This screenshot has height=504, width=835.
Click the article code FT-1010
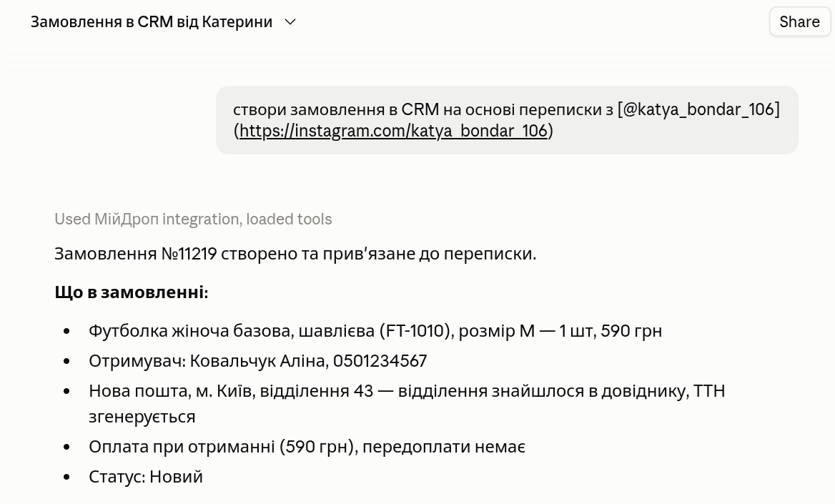415,331
